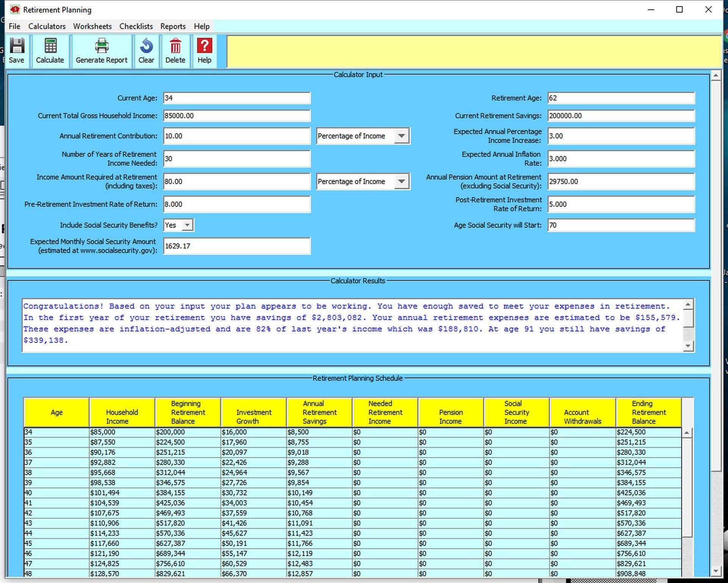Click Age Social Security will Start field

click(x=621, y=225)
